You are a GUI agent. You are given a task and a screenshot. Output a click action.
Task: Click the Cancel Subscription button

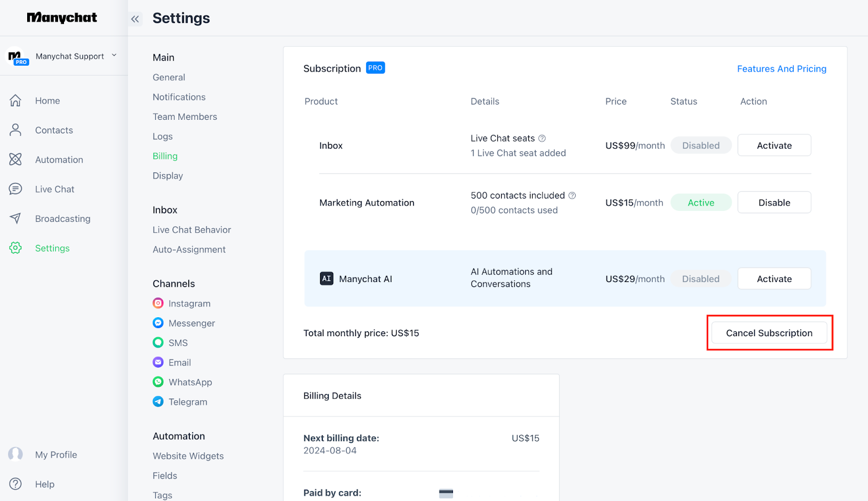[769, 333]
